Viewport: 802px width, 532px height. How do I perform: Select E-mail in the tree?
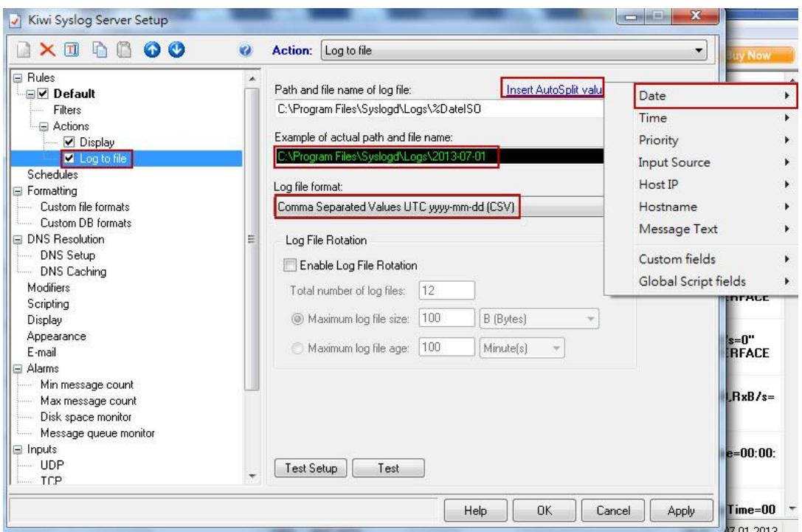coord(41,353)
